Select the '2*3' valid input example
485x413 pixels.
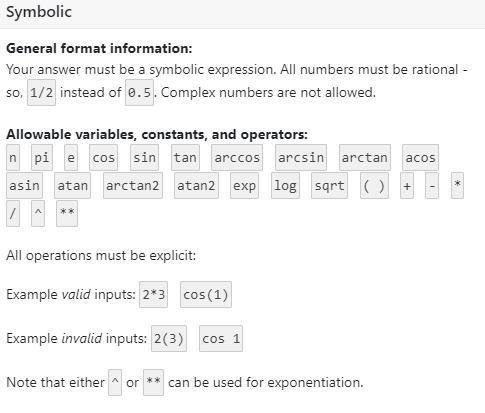click(153, 294)
